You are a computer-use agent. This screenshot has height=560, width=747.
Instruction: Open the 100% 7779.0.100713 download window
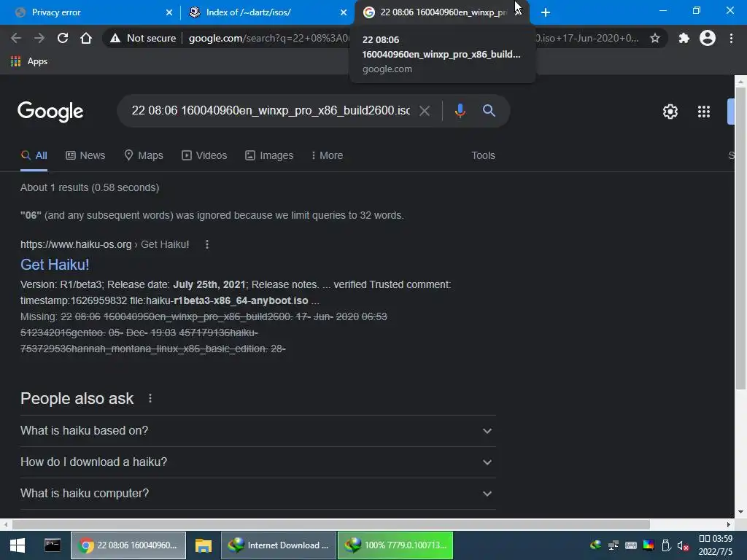[x=395, y=545]
